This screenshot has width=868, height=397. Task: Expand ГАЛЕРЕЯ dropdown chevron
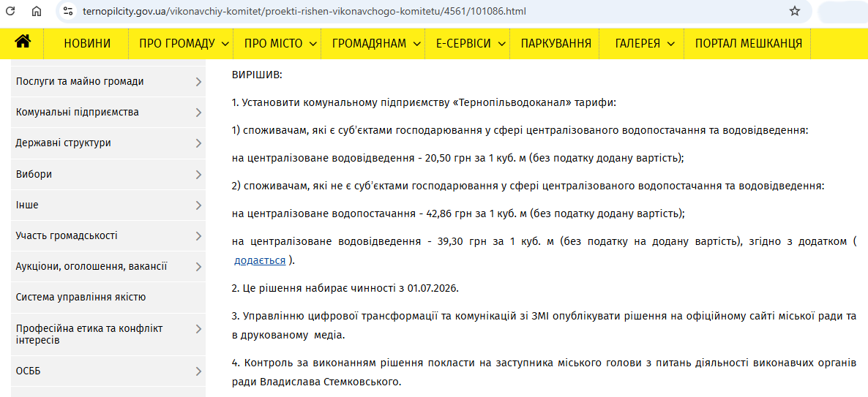click(x=670, y=45)
